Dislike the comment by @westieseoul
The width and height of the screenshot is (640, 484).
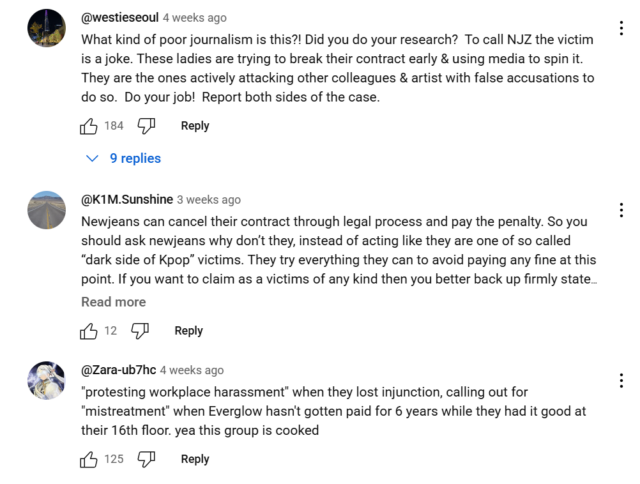(147, 126)
